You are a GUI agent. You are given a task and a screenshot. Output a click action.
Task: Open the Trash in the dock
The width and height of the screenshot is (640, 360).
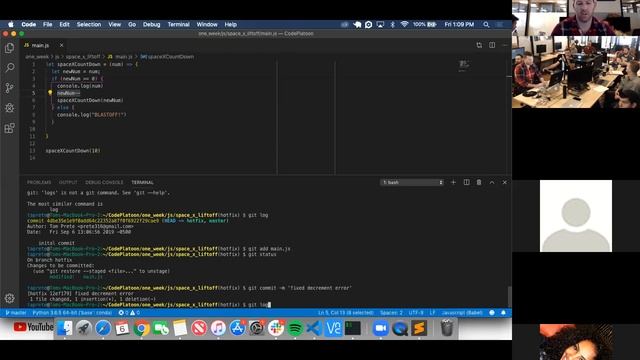[x=447, y=328]
